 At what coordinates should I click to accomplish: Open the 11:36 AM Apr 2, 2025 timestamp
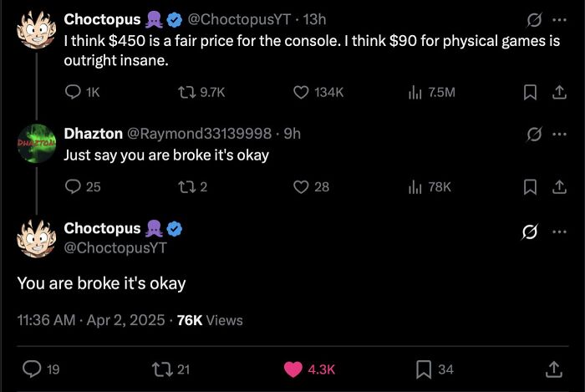tap(89, 320)
